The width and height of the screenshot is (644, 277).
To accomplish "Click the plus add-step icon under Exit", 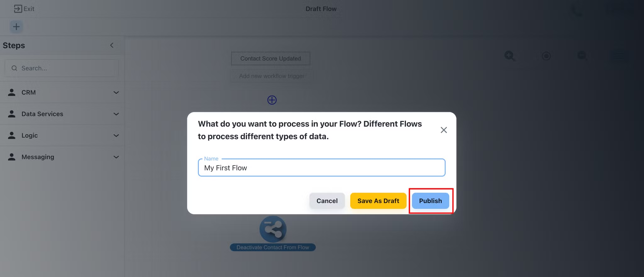I will [16, 27].
